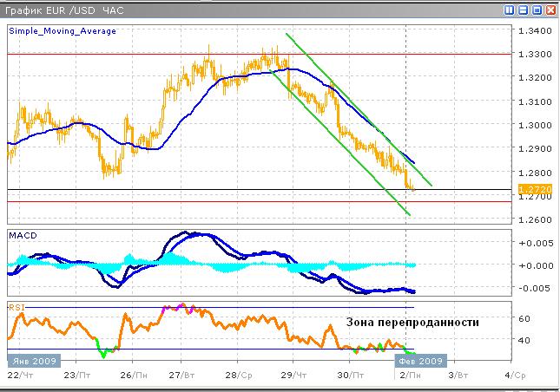The height and width of the screenshot is (392, 560).
Task: Click the 4/Ср date label
Action: click(x=515, y=376)
